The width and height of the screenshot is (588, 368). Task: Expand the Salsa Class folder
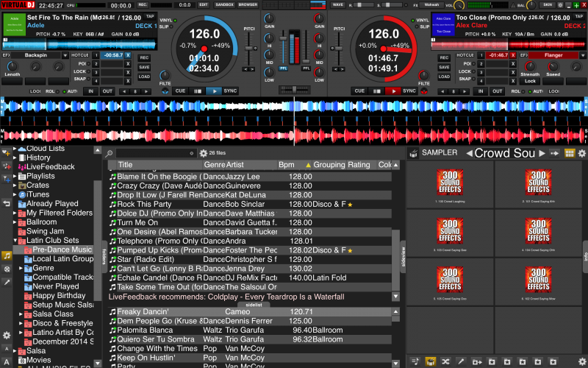[x=21, y=314]
